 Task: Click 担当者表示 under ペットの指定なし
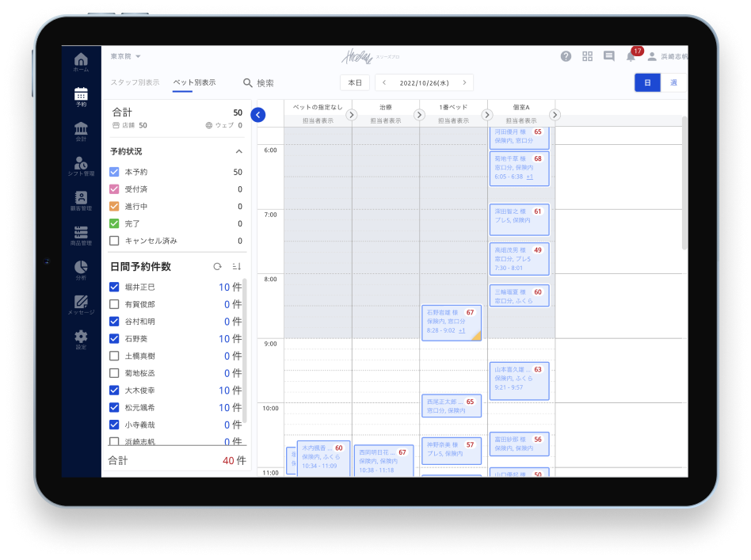coord(318,120)
